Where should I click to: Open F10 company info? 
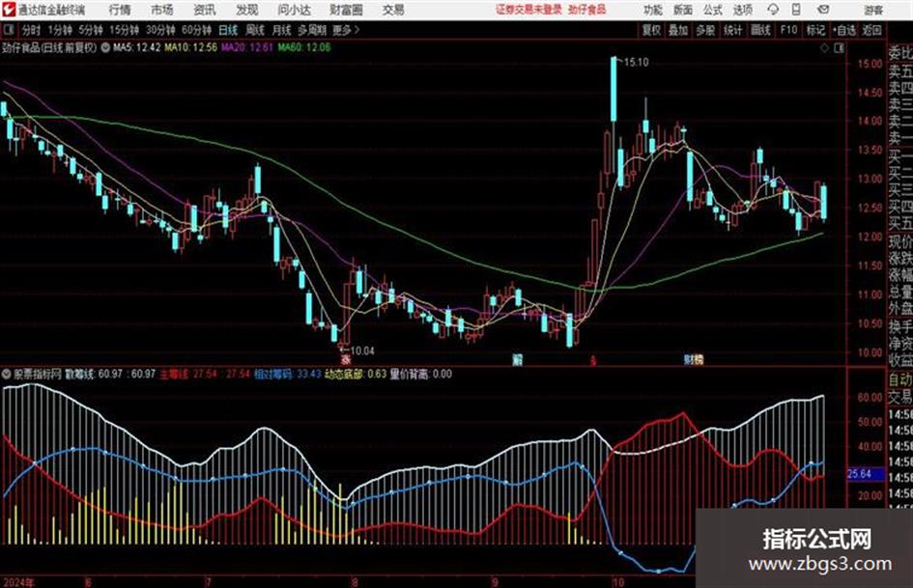788,30
